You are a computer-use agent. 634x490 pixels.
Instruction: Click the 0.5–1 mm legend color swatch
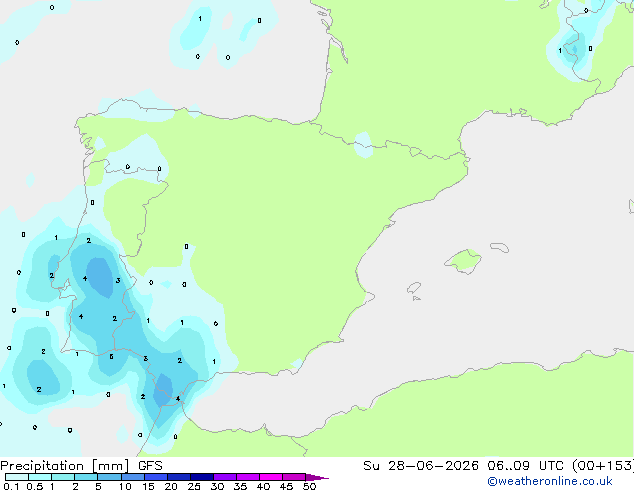[40, 477]
